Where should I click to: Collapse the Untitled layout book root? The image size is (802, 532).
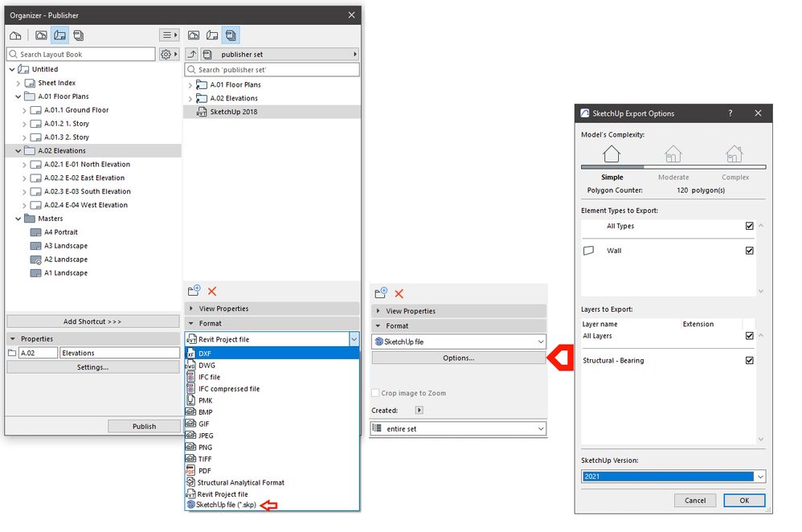tap(12, 69)
